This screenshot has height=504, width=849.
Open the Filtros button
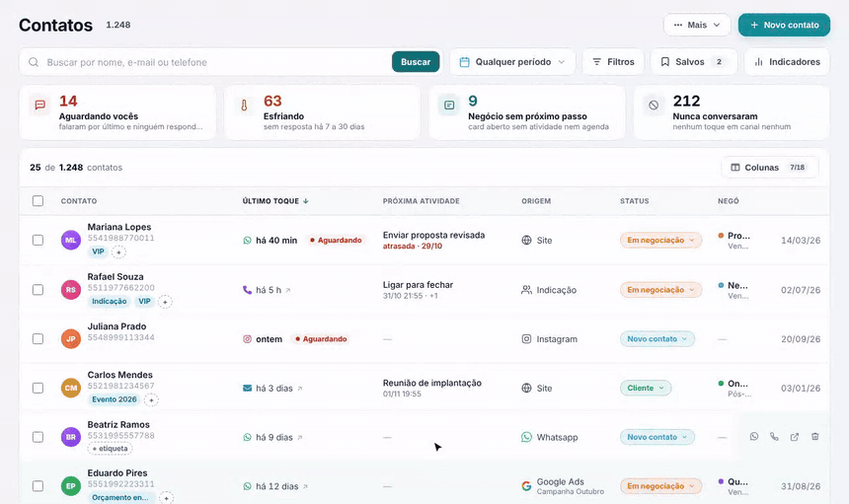coord(613,62)
